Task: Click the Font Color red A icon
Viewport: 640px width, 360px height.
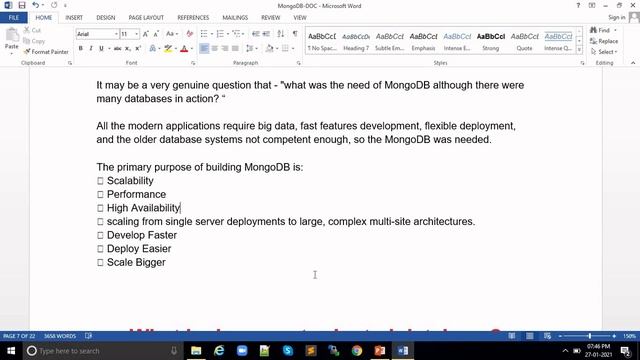Action: click(x=184, y=49)
